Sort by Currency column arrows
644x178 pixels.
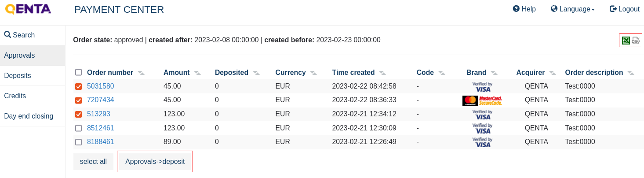[x=313, y=73]
